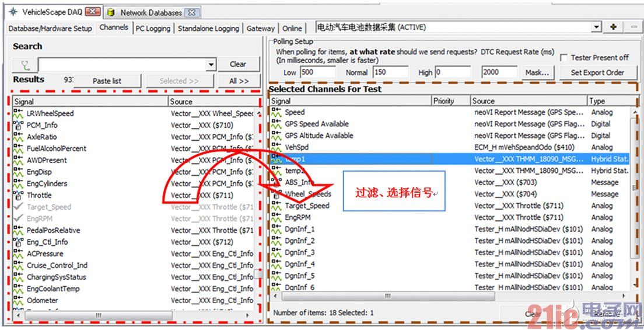The height and width of the screenshot is (330, 644).
Task: Click the Throttle message icon in results
Action: point(18,195)
